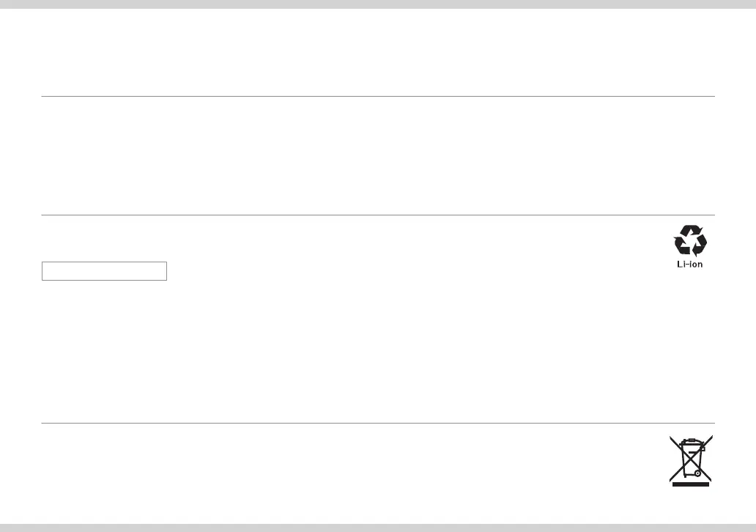The image size is (756, 532).
Task: Click the top arrow of the recycling symbol
Action: [690, 230]
